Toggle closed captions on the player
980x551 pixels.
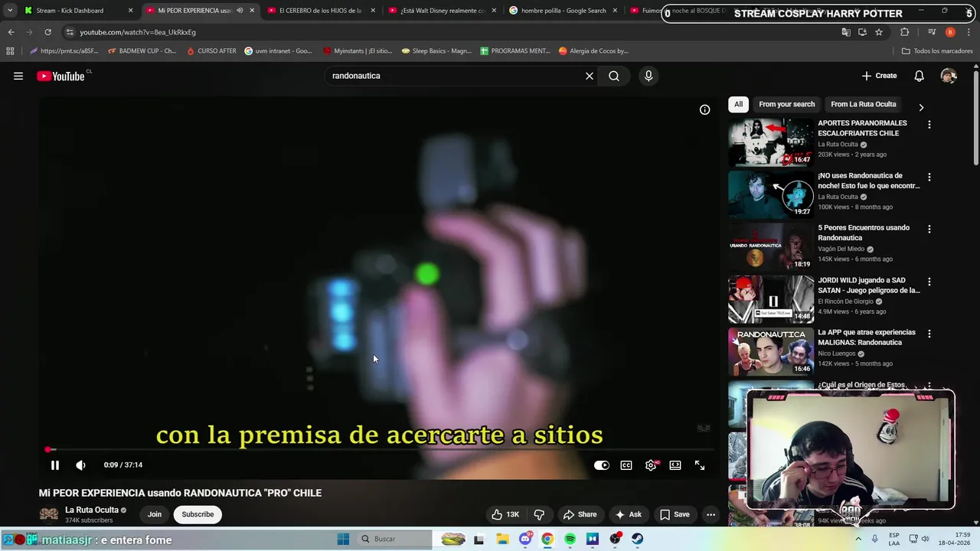(626, 465)
